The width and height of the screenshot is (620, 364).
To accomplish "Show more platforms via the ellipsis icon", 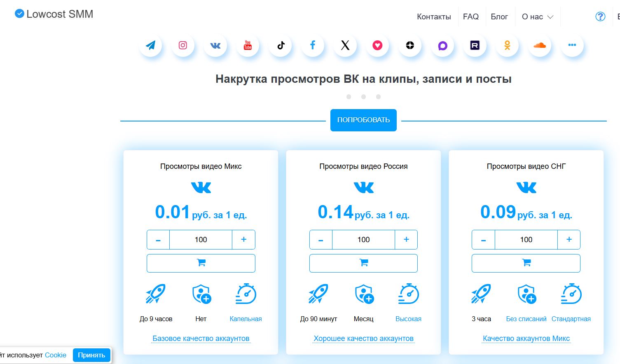I will (x=572, y=45).
